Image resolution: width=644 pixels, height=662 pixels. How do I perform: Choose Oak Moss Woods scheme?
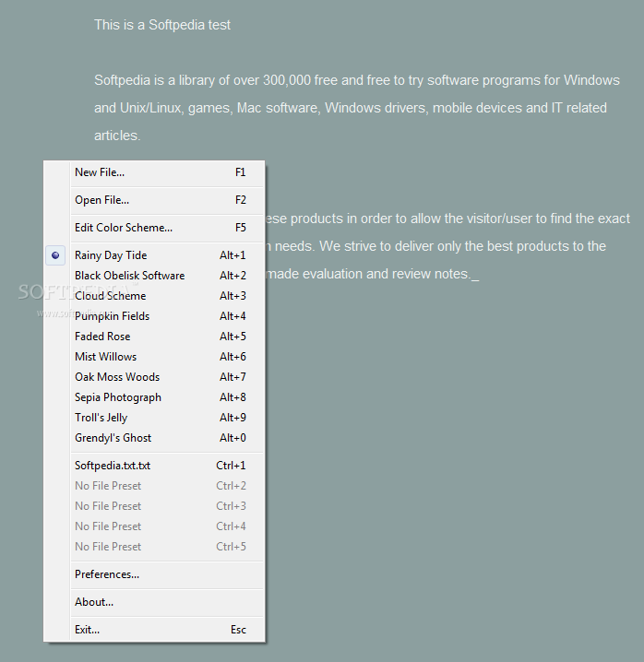155,377
